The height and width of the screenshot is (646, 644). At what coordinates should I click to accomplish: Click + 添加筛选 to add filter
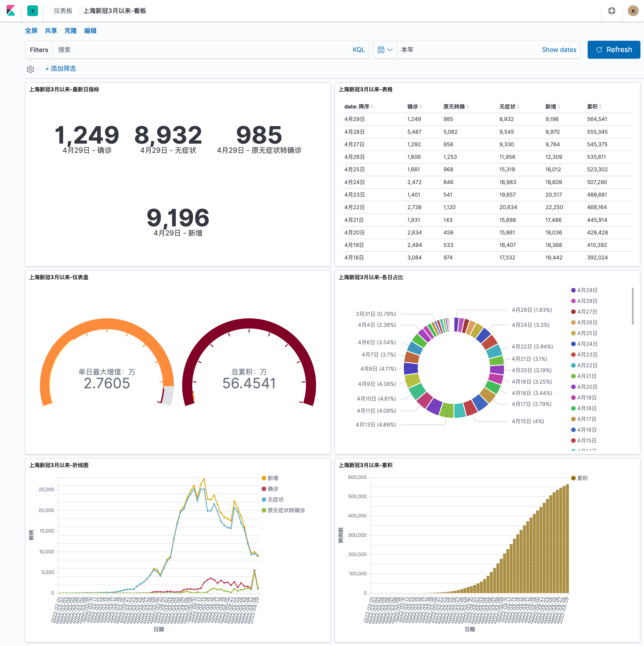(x=61, y=68)
